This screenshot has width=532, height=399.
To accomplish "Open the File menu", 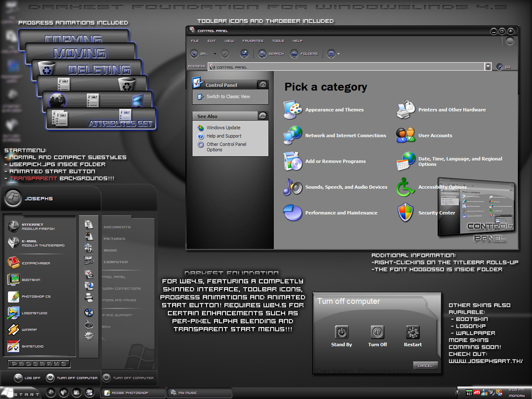I will pyautogui.click(x=195, y=41).
